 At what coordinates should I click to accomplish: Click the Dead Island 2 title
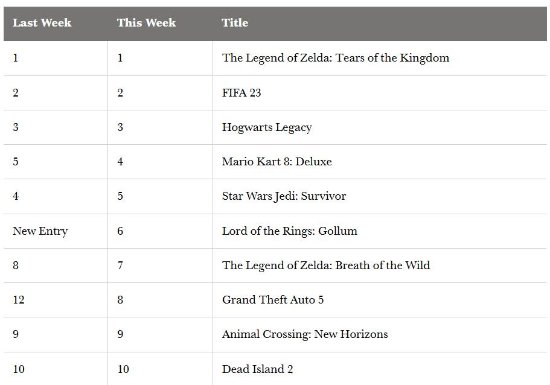pyautogui.click(x=257, y=369)
